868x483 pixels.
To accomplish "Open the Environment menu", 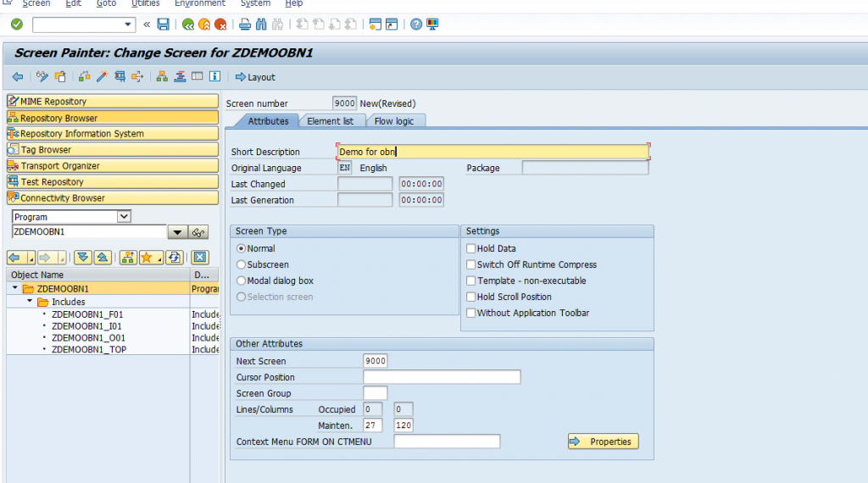I will pyautogui.click(x=200, y=4).
